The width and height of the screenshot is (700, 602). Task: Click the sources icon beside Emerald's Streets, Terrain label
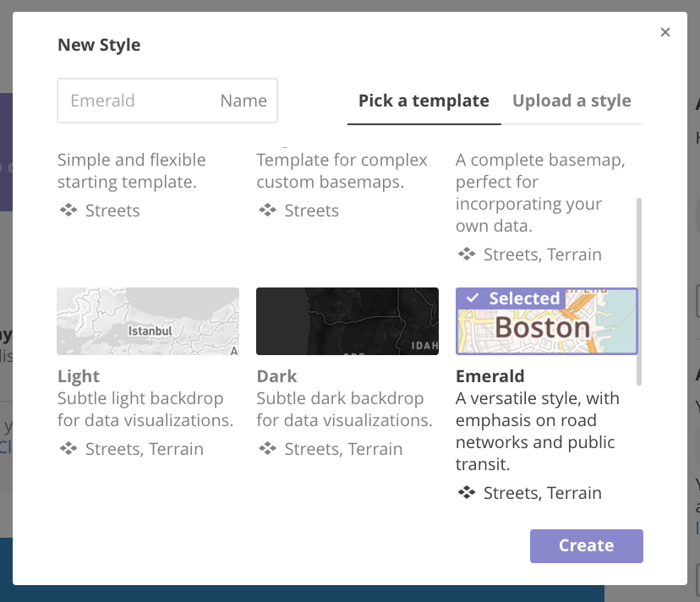click(467, 493)
